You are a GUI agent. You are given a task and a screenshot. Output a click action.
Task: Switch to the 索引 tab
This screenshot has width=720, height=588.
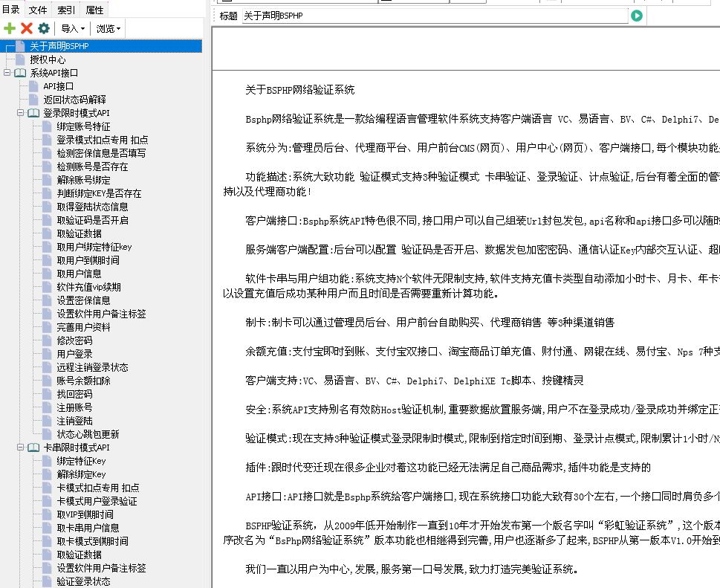[x=66, y=10]
